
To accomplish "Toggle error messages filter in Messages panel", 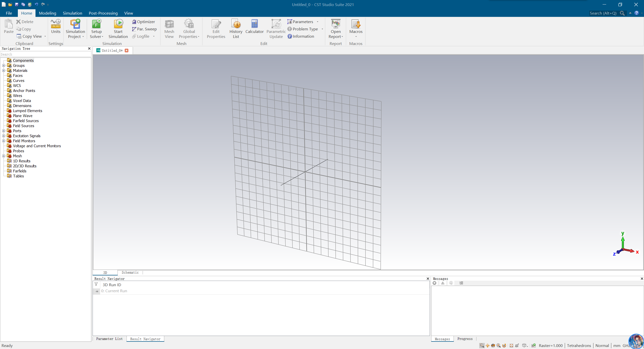I will (x=434, y=283).
